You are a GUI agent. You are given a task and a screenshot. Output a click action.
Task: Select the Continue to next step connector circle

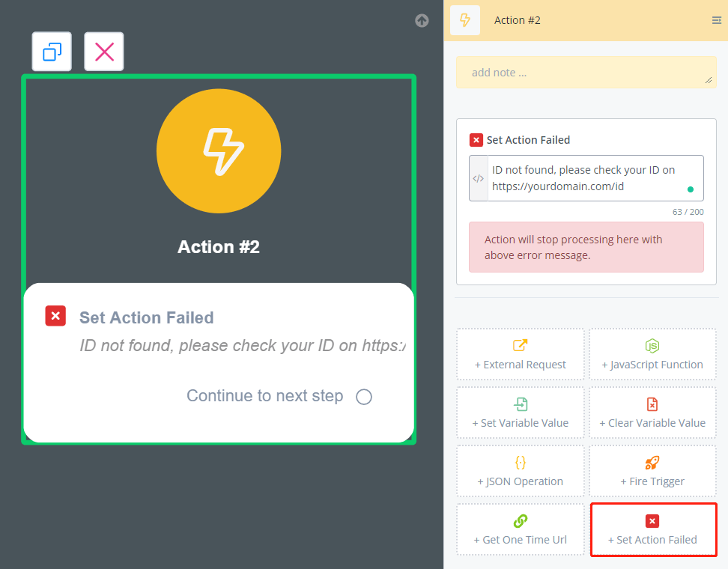click(x=364, y=397)
